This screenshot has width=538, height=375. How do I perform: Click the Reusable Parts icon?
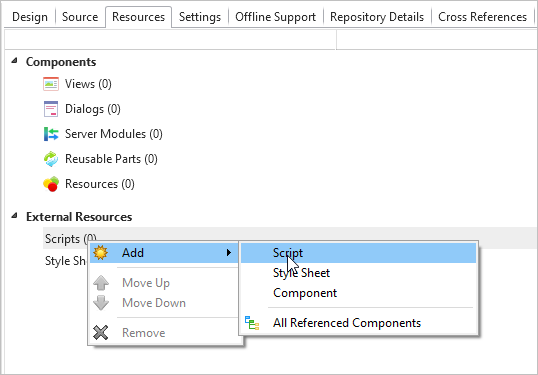pyautogui.click(x=51, y=159)
